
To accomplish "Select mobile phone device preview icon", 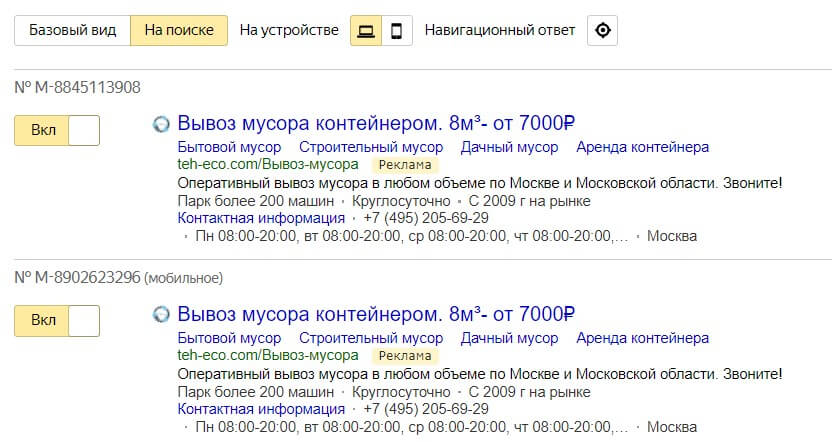I will (x=396, y=31).
